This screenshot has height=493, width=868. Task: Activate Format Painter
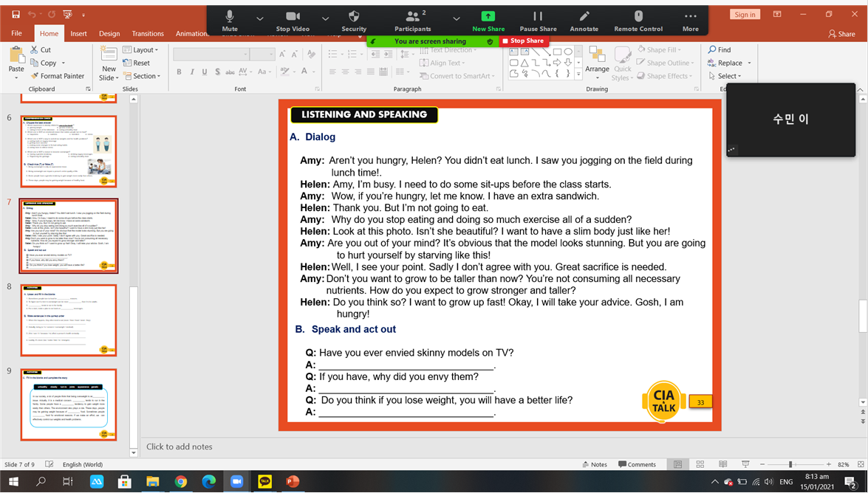[x=58, y=76]
